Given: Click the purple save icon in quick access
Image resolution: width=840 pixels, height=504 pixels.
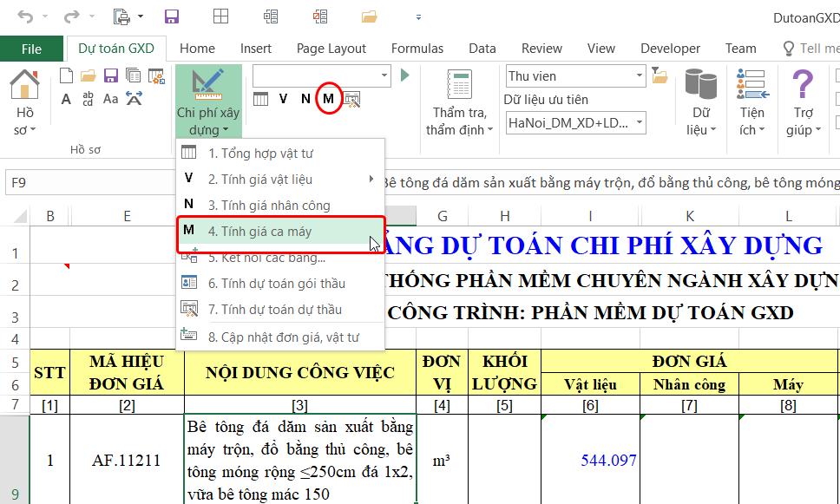Looking at the screenshot, I should [x=172, y=16].
